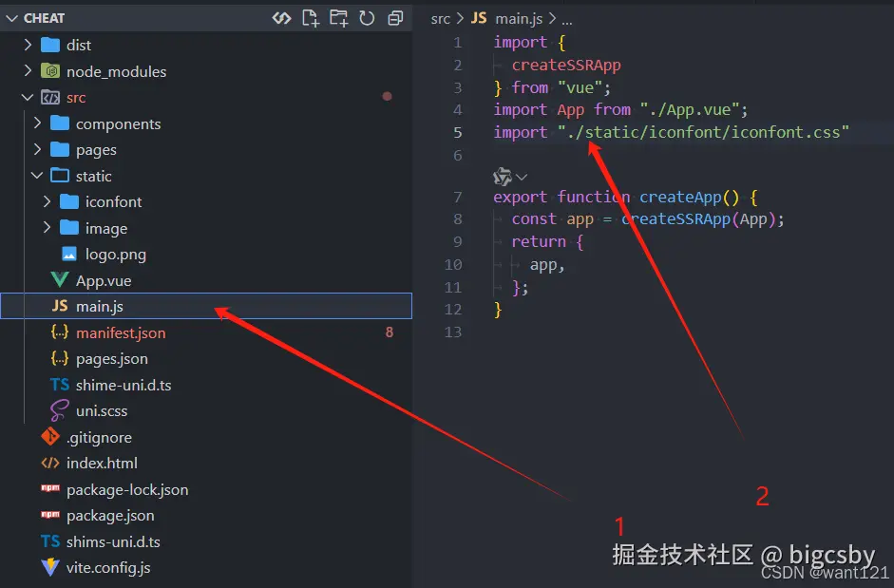Click the JS icon in the breadcrumb bar

coord(478,18)
